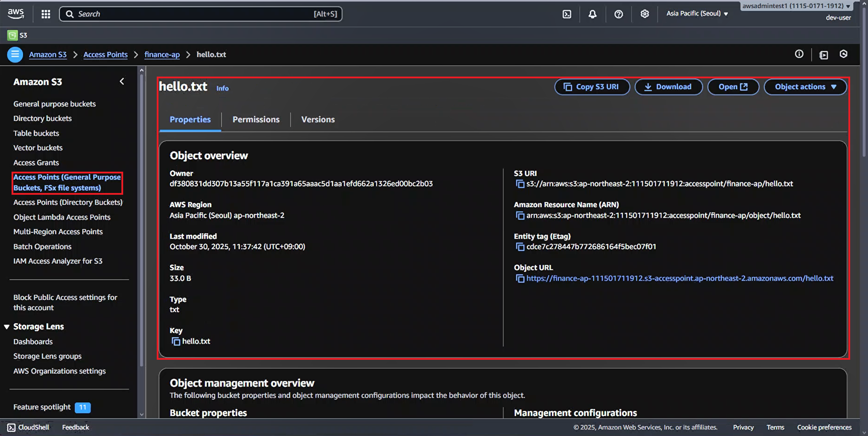Toggle the side navigation hamburger button

coord(15,55)
